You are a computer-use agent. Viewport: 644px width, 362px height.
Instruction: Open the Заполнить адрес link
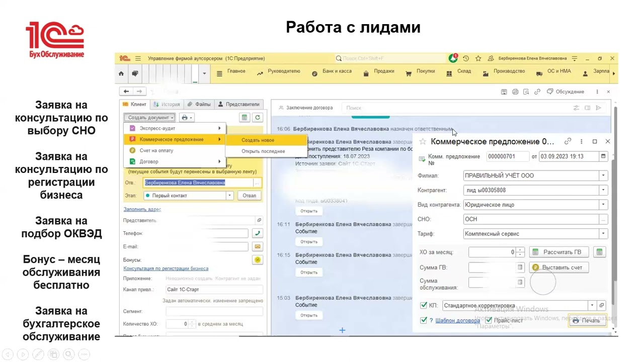(x=142, y=209)
